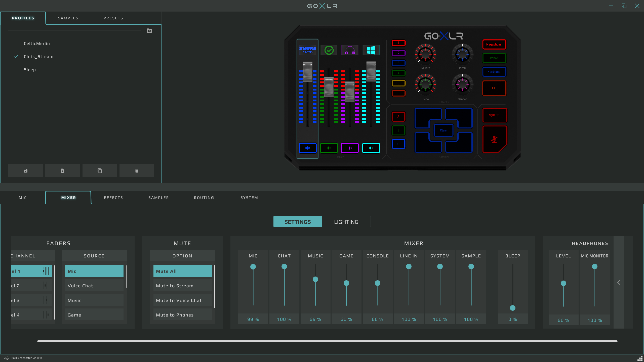Click the Reverb knob

pyautogui.click(x=425, y=54)
